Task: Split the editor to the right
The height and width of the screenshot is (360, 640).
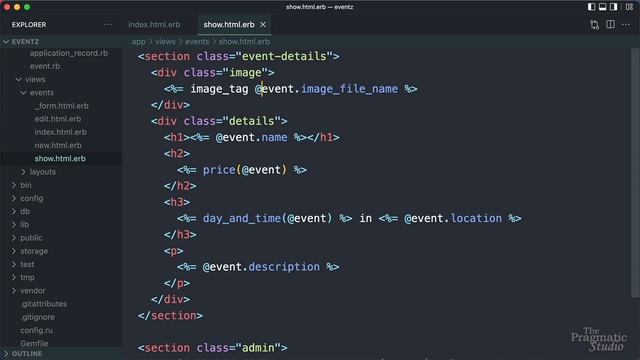Action: [x=610, y=24]
